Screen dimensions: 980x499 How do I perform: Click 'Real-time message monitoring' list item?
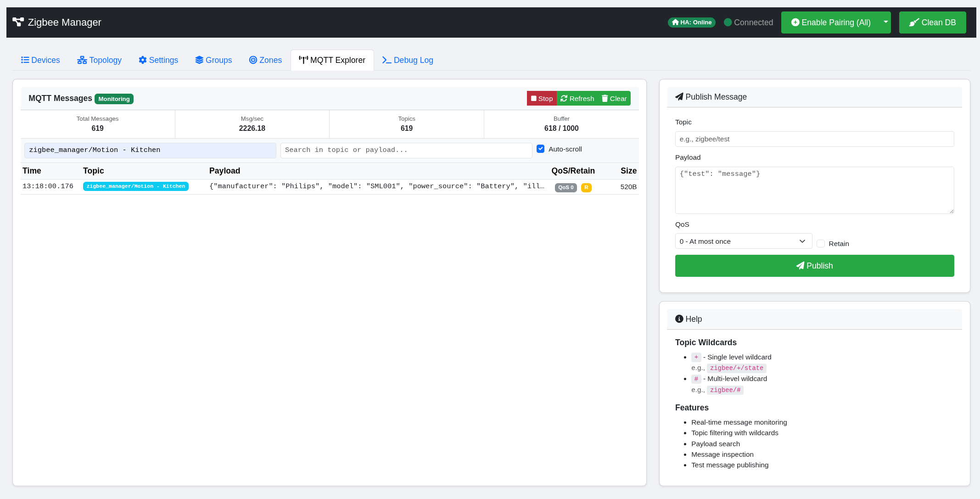click(x=739, y=422)
